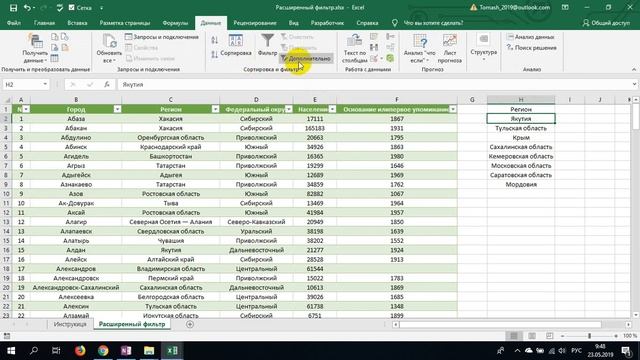640x360 pixels.
Task: Switch to the Главная ribbon tab
Action: point(44,23)
